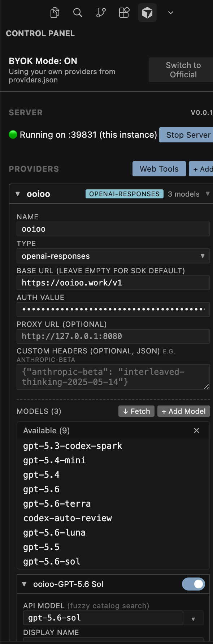Choose codex-auto-review in available list
The width and height of the screenshot is (213, 644).
coord(68,518)
